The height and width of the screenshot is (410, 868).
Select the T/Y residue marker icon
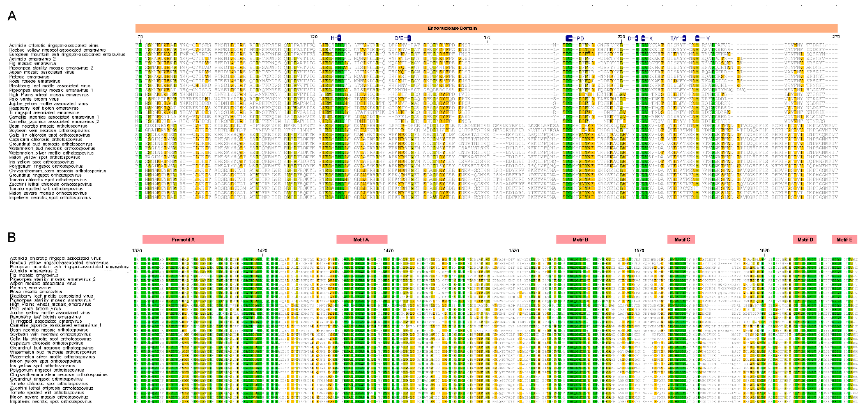click(x=684, y=38)
